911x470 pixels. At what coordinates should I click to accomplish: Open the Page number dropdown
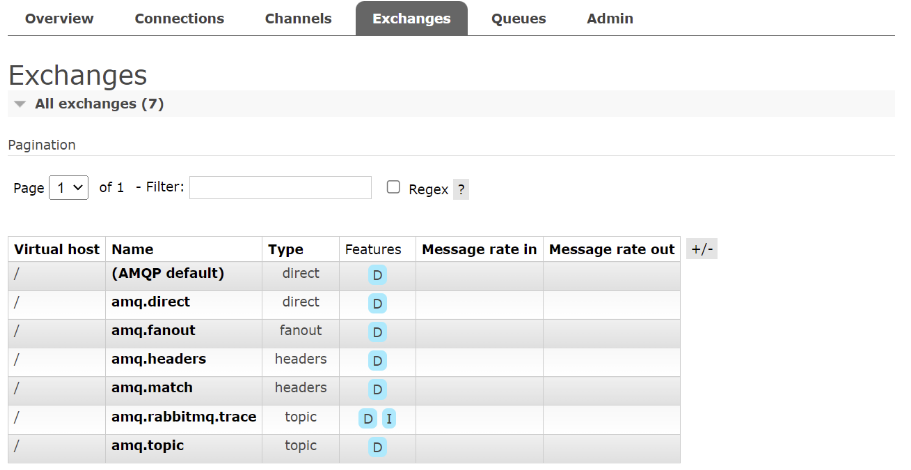69,188
